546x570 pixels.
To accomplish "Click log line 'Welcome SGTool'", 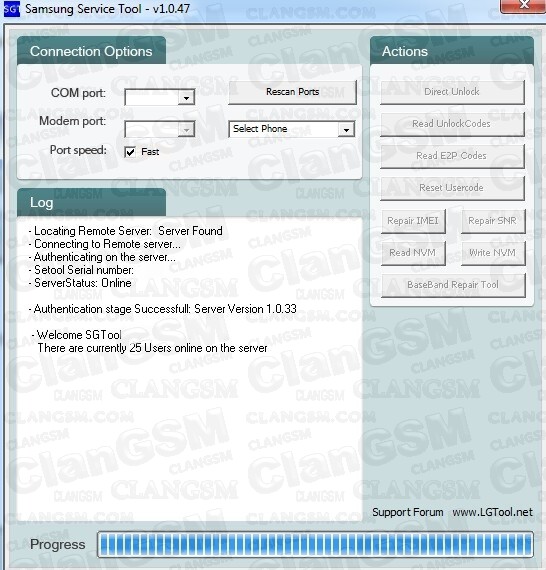I will pyautogui.click(x=77, y=335).
